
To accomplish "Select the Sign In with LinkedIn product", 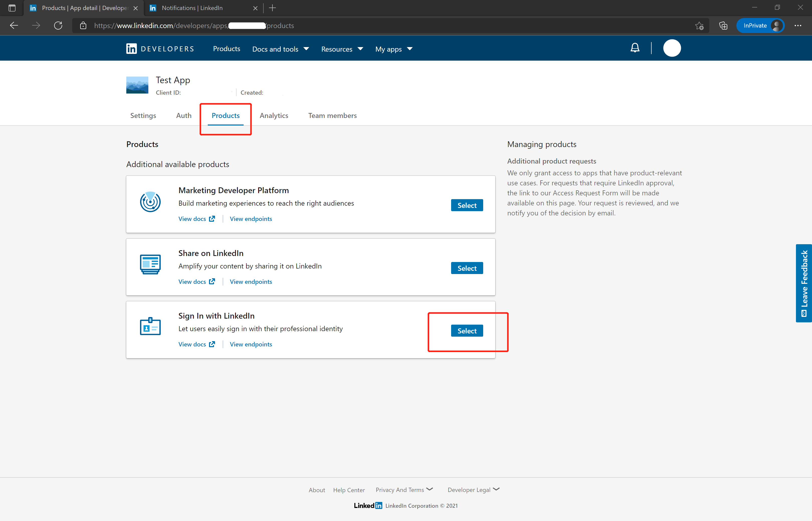I will pos(466,331).
